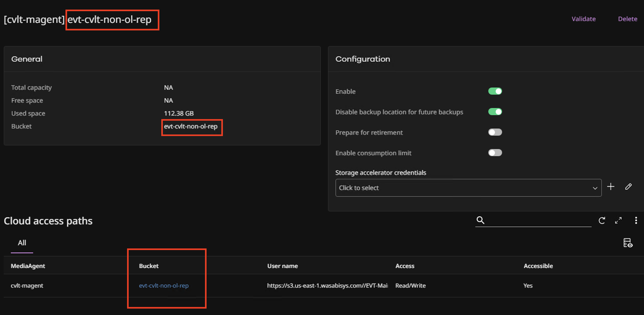
Task: Sort by Access column header
Action: click(405, 266)
